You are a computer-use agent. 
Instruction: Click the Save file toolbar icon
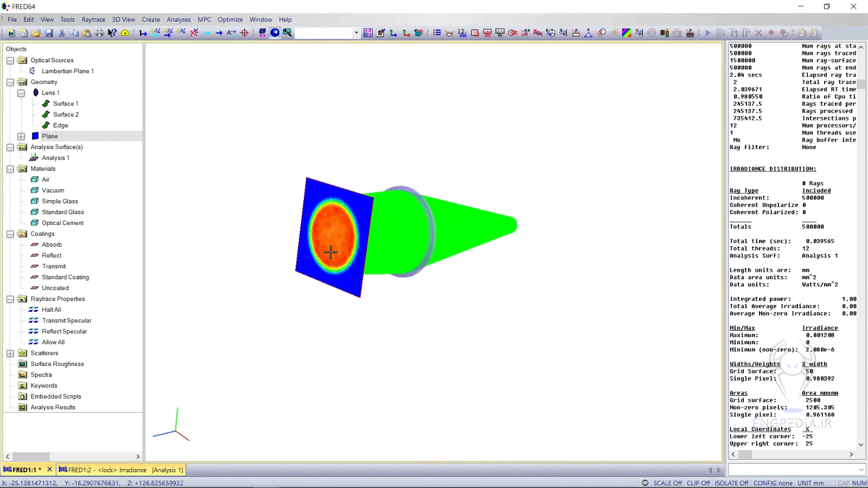[49, 33]
